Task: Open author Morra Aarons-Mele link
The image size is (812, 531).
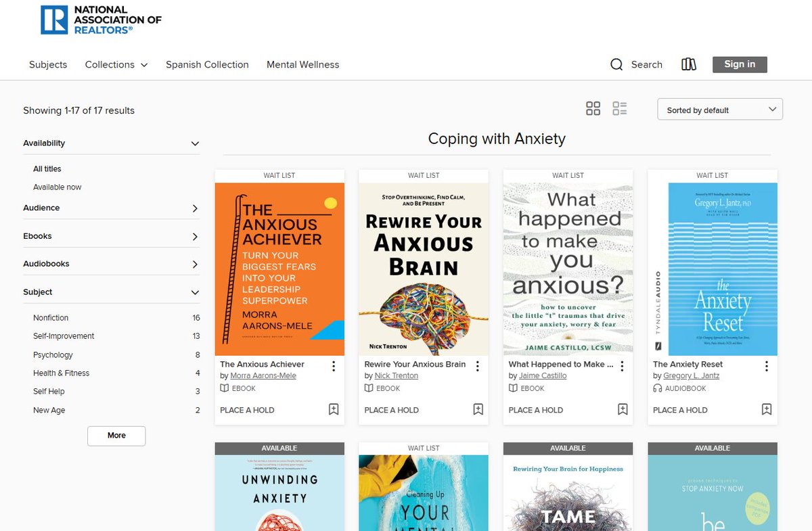Action: tap(263, 376)
